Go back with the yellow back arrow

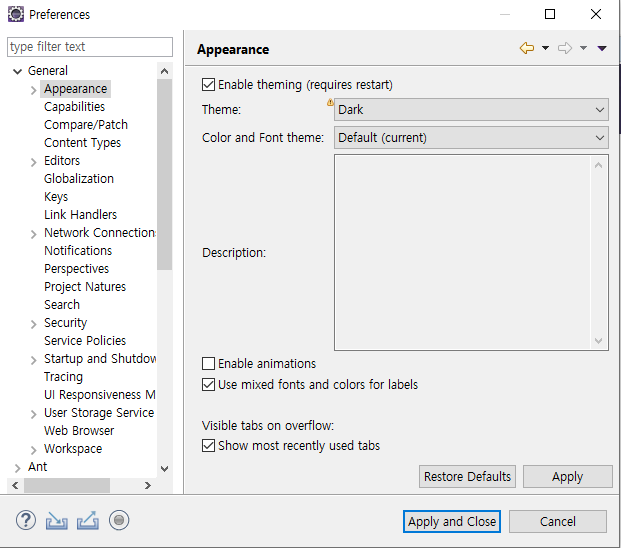point(527,48)
